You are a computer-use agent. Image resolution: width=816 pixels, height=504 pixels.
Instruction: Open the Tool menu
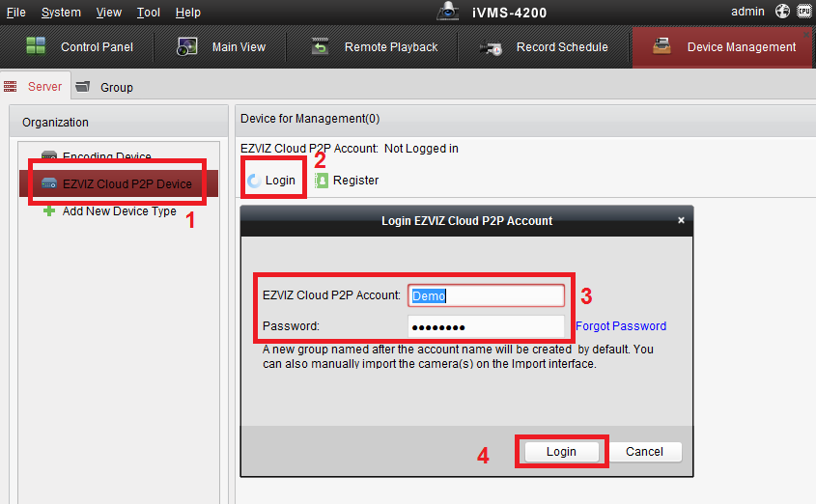[x=149, y=13]
